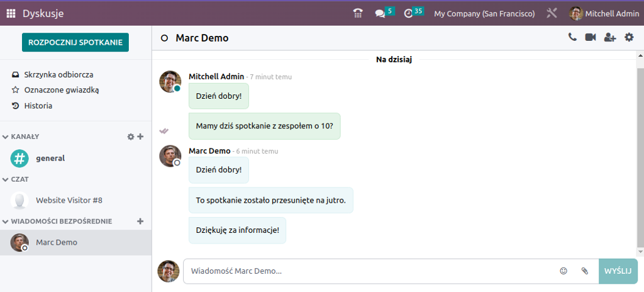Click message To spotkanie zostało przesunięte na jutro.
Image resolution: width=644 pixels, height=292 pixels.
tap(270, 200)
